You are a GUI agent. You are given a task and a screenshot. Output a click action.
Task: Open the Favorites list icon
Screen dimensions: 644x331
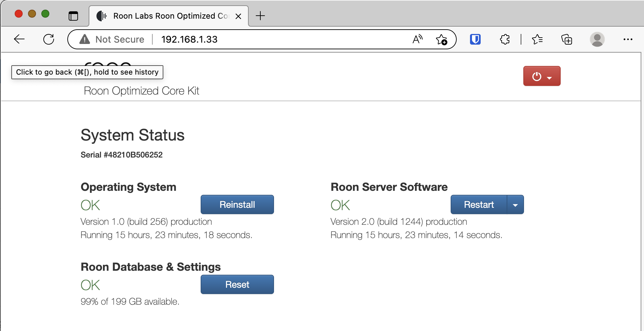point(537,39)
